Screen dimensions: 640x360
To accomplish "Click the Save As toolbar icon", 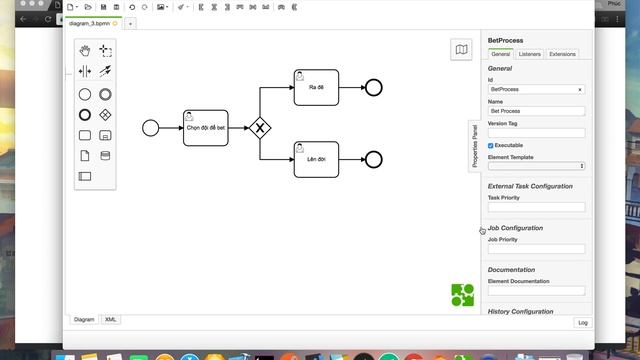I will coord(116,7).
